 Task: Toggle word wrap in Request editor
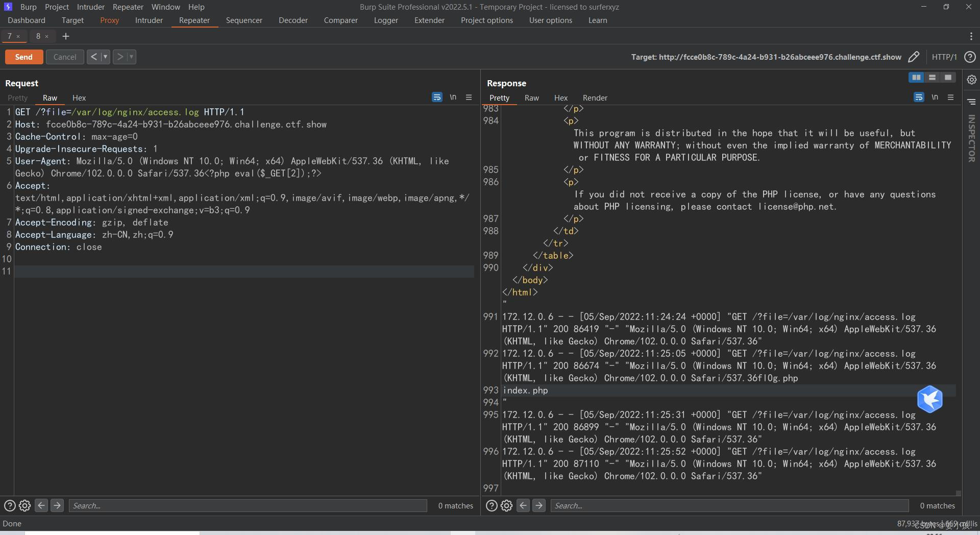pos(437,97)
